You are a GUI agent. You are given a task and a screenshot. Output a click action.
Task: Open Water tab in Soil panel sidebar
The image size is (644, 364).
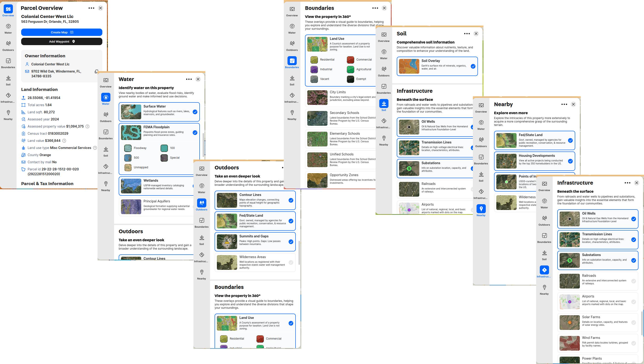[x=384, y=54]
